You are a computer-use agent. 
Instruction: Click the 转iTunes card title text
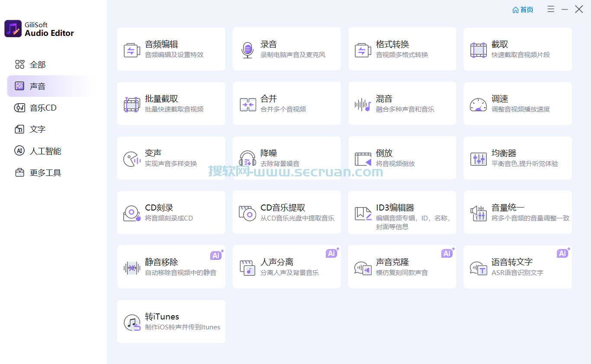coord(162,316)
